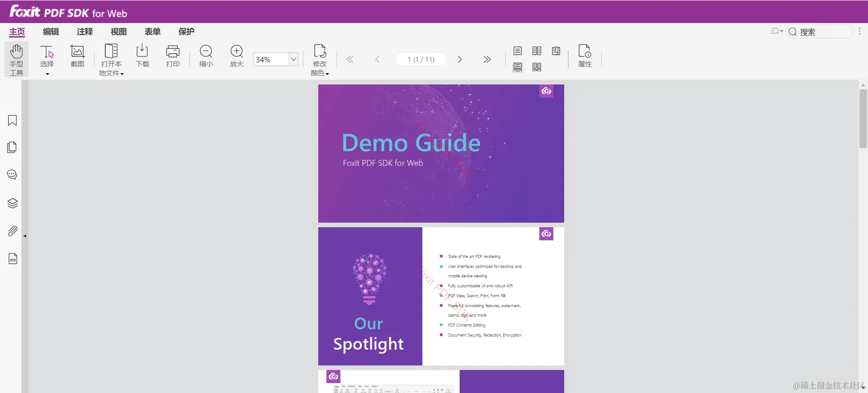Switch to the 保护 (Protect) tab
The height and width of the screenshot is (393, 868).
pyautogui.click(x=187, y=32)
